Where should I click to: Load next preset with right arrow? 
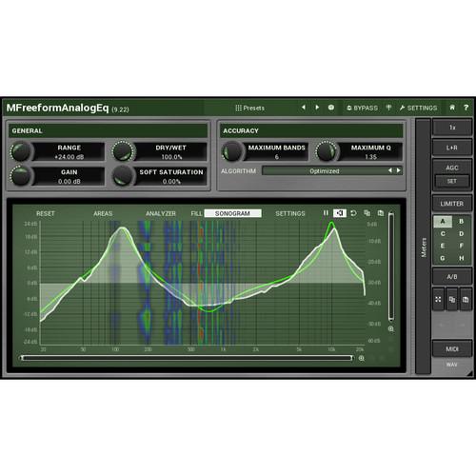click(317, 108)
